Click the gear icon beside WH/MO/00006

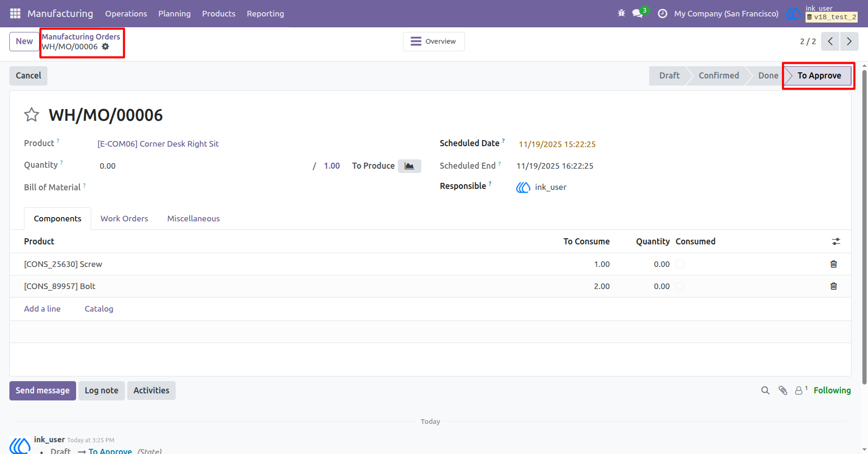coord(106,47)
